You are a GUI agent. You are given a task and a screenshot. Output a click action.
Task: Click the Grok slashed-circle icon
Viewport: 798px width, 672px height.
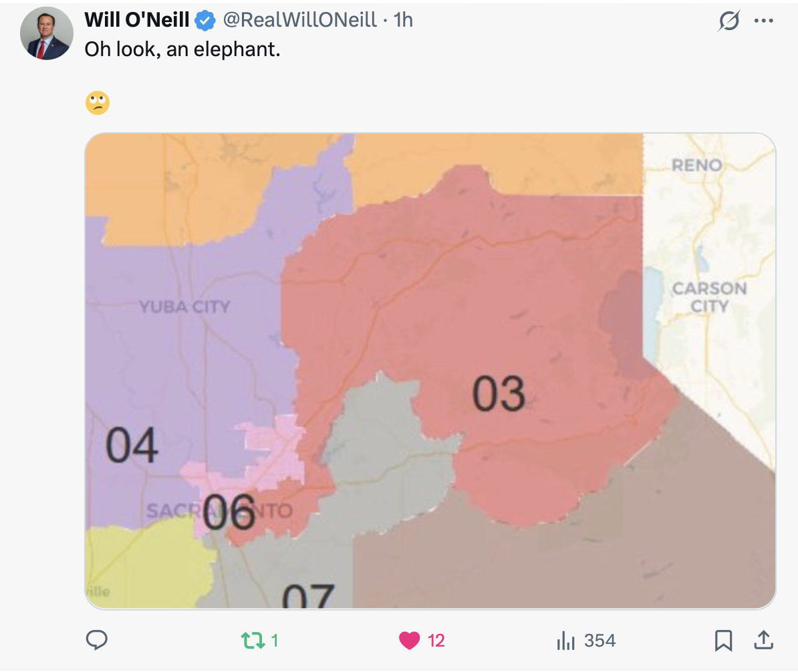click(729, 22)
